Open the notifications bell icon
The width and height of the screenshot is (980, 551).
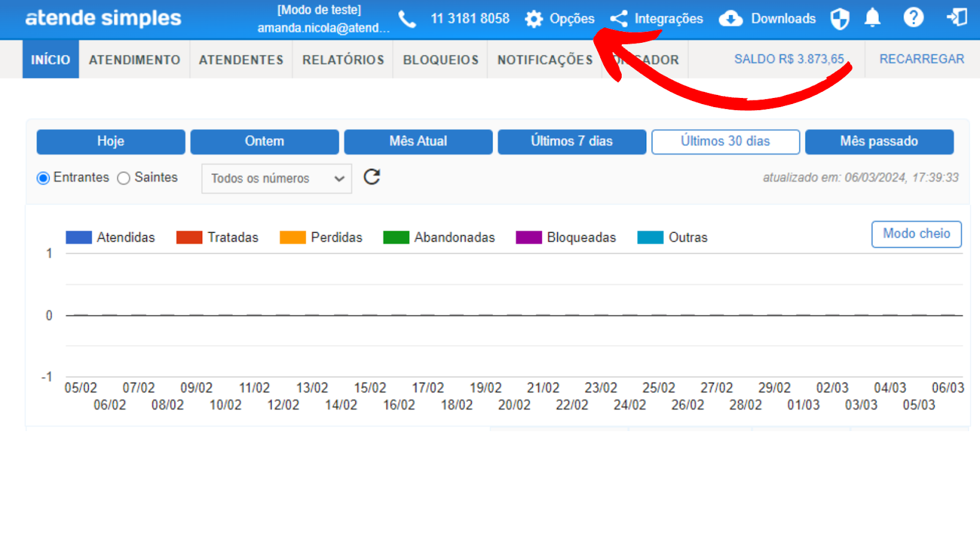(x=872, y=18)
